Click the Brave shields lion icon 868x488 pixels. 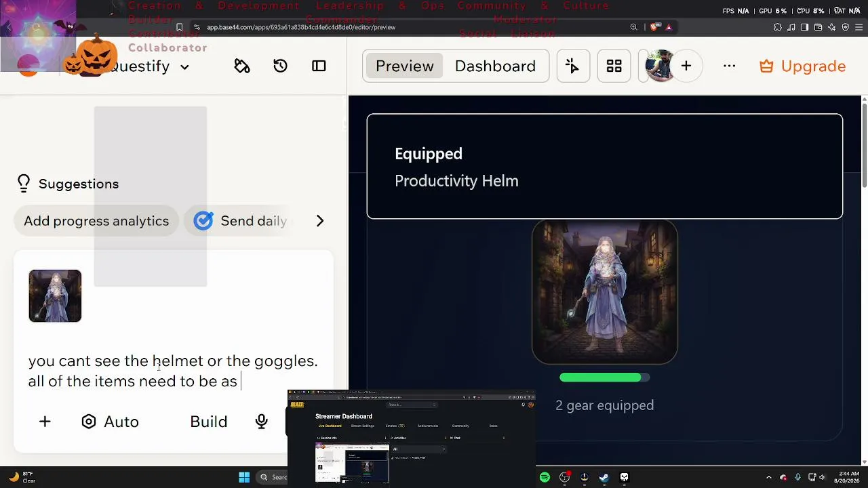pos(654,27)
